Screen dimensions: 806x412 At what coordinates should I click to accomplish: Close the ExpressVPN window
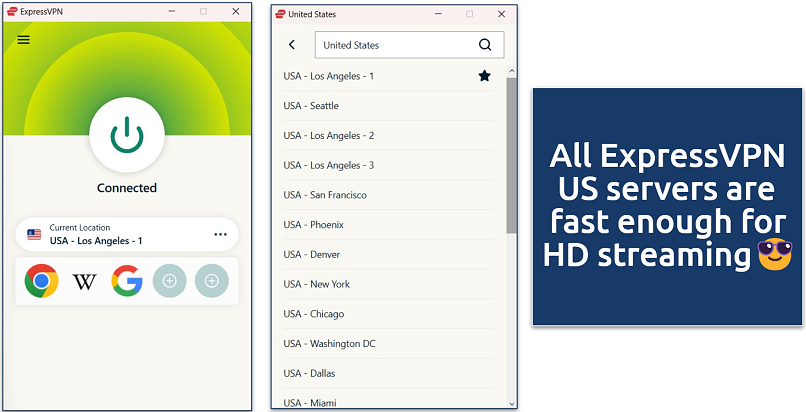(x=236, y=11)
